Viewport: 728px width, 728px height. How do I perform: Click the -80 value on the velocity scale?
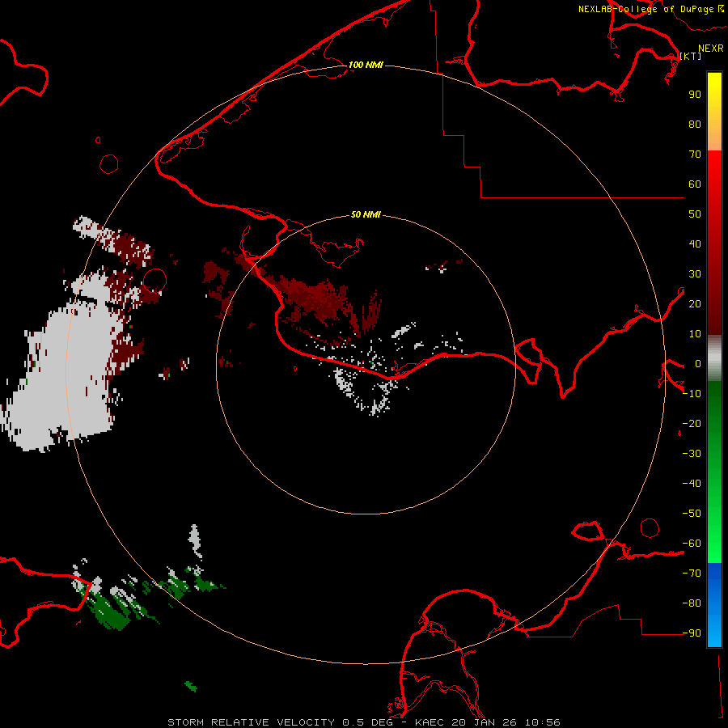point(692,603)
